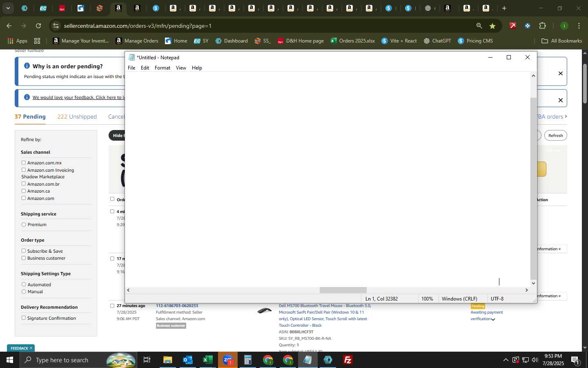588x368 pixels.
Task: Open Notepad Help menu
Action: point(197,68)
